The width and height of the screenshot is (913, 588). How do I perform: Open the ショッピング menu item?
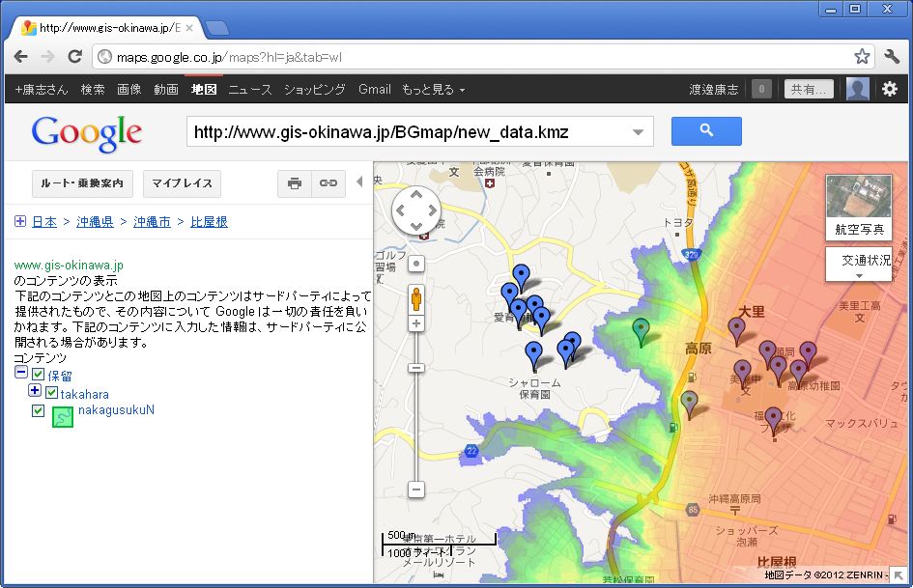coord(314,89)
